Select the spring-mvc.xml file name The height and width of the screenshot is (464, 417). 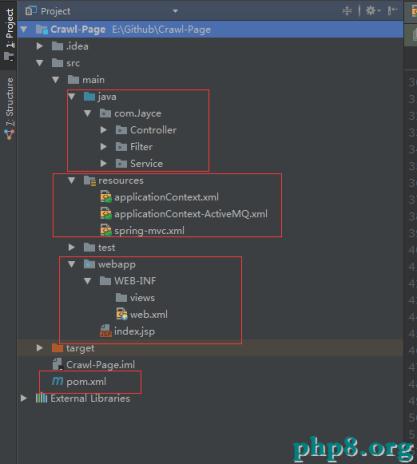[149, 231]
